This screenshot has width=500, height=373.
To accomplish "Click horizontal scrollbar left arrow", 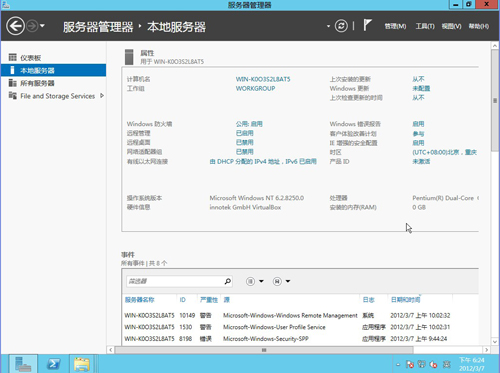I will [x=111, y=350].
